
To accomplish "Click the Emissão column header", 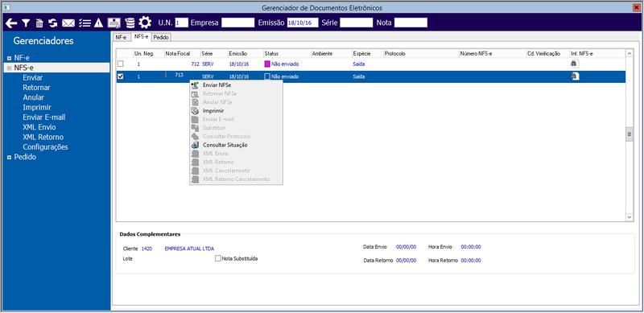I will pos(246,54).
